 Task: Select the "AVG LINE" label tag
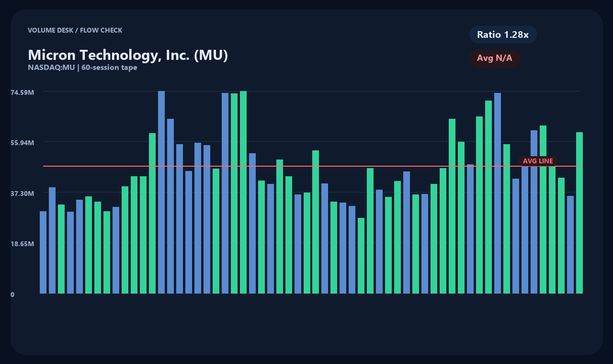(x=538, y=161)
